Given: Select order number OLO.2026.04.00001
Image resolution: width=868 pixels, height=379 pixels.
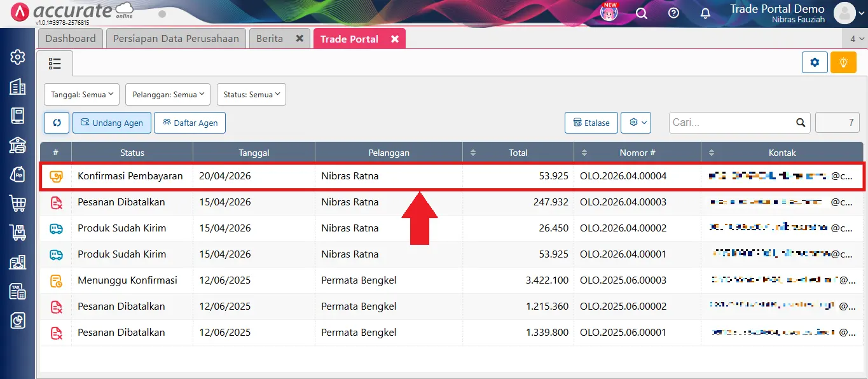Looking at the screenshot, I should click(623, 254).
